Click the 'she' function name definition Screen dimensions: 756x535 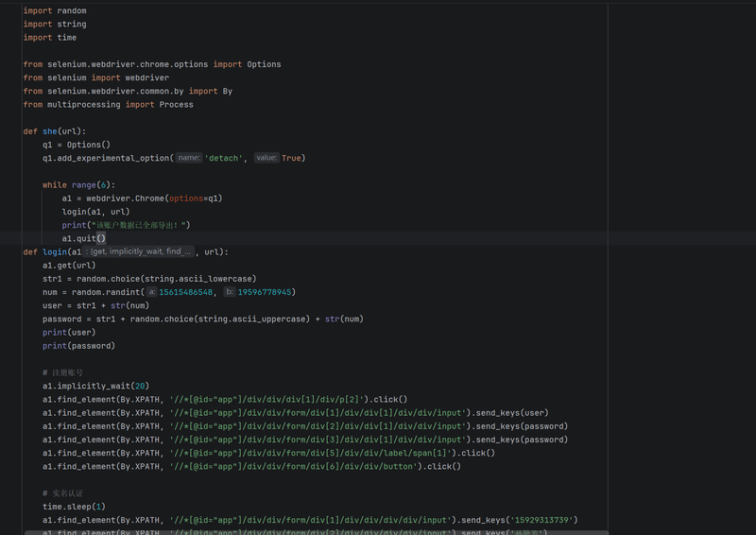coord(50,131)
